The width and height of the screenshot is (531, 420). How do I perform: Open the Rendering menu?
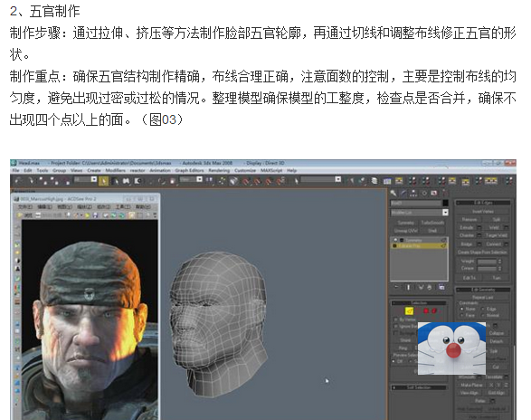point(219,170)
